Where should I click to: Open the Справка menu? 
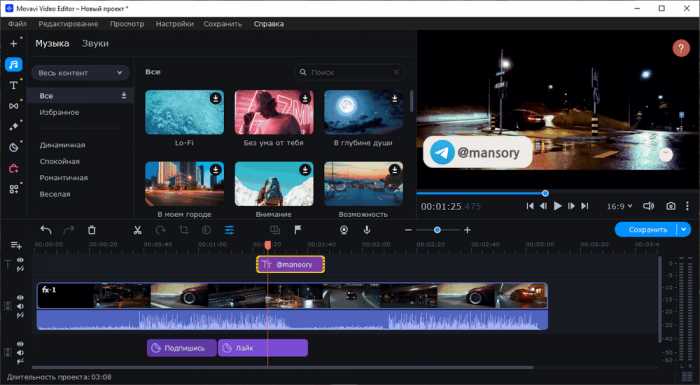pyautogui.click(x=269, y=24)
